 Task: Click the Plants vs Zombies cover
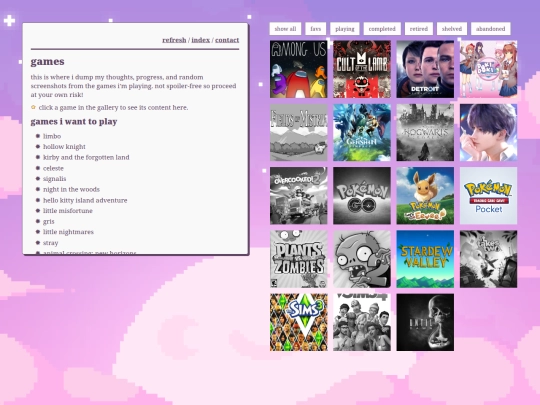(x=299, y=259)
